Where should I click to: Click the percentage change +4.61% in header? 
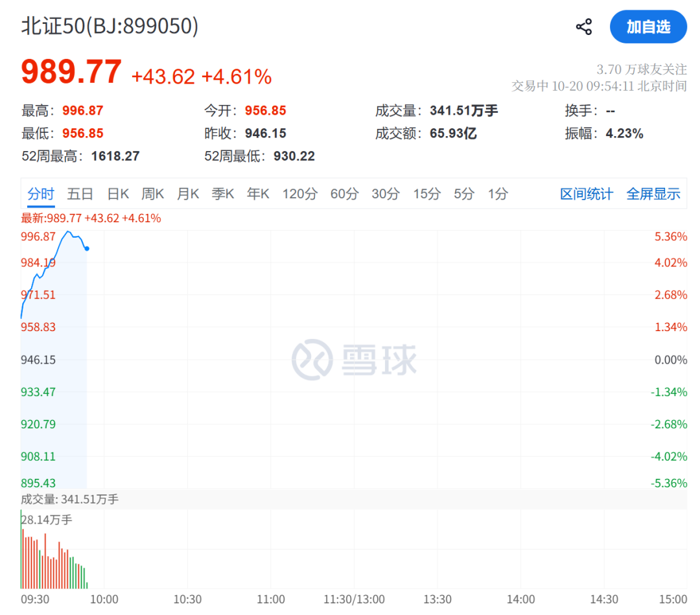pyautogui.click(x=237, y=76)
